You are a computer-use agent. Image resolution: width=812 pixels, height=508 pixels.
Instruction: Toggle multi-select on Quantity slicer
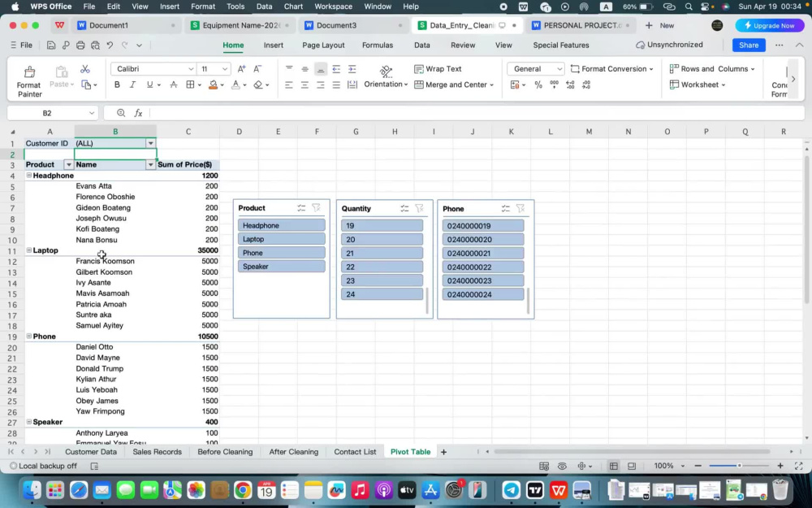(x=404, y=208)
